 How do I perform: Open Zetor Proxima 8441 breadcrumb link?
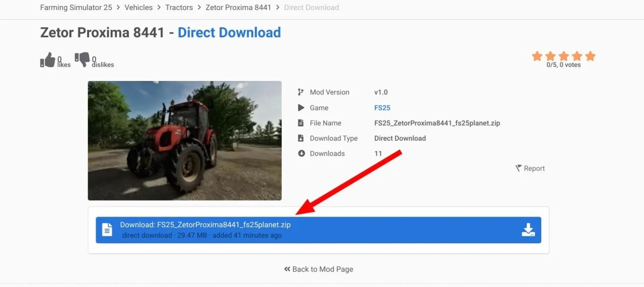click(238, 8)
